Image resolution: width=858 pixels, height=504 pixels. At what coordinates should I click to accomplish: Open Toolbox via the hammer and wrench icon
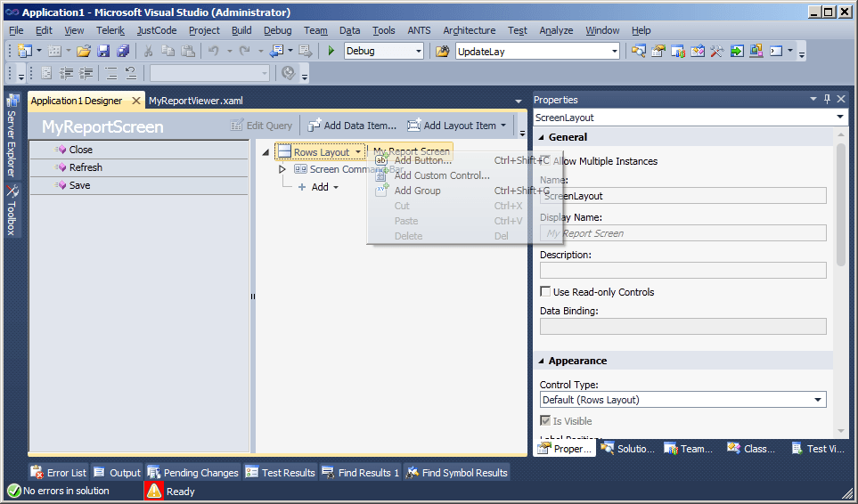717,52
